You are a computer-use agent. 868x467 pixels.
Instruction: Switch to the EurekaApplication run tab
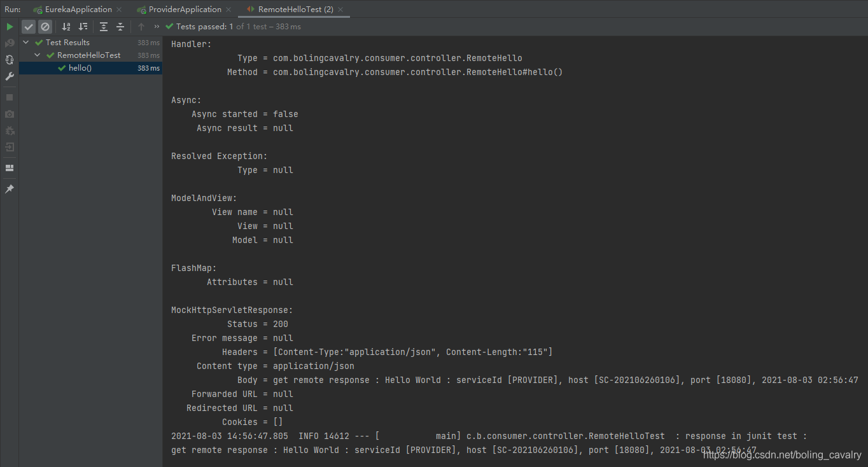78,10
